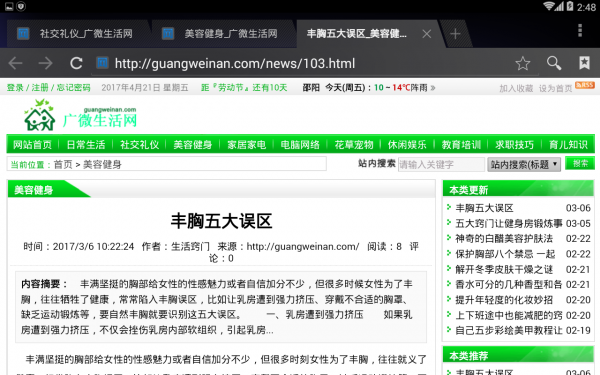
Task: Add a new browser tab
Action: point(455,34)
